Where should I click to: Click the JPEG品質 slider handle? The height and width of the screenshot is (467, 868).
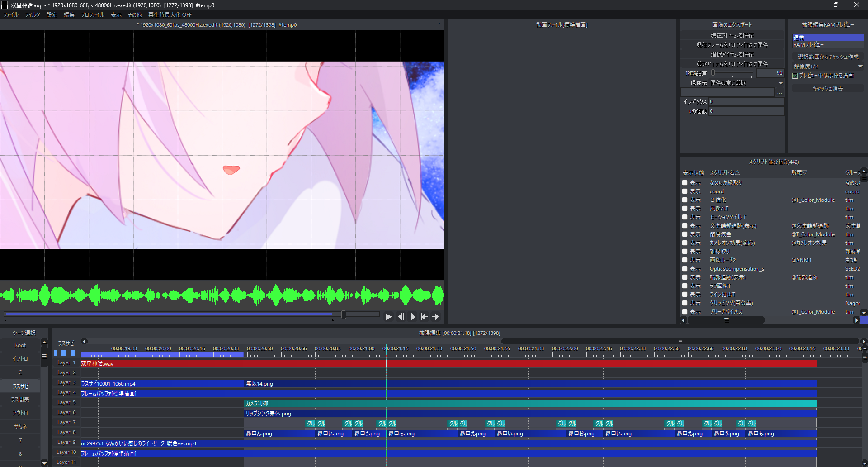point(713,73)
